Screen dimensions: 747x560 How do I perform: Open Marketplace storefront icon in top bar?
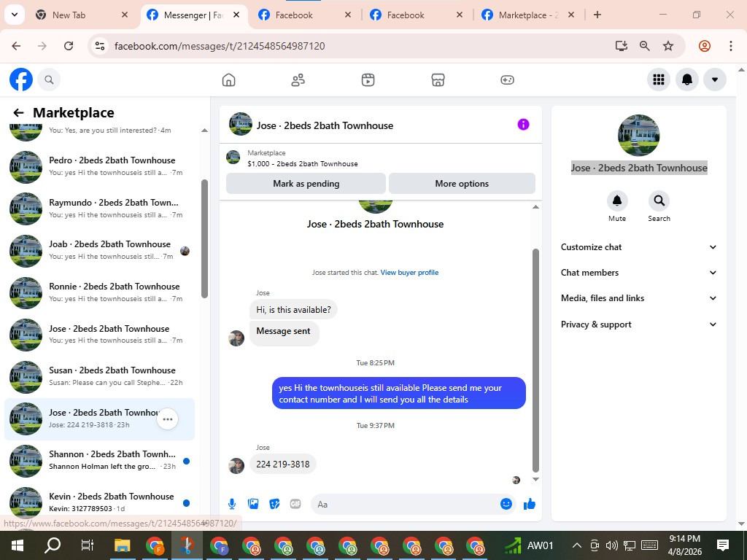(438, 79)
